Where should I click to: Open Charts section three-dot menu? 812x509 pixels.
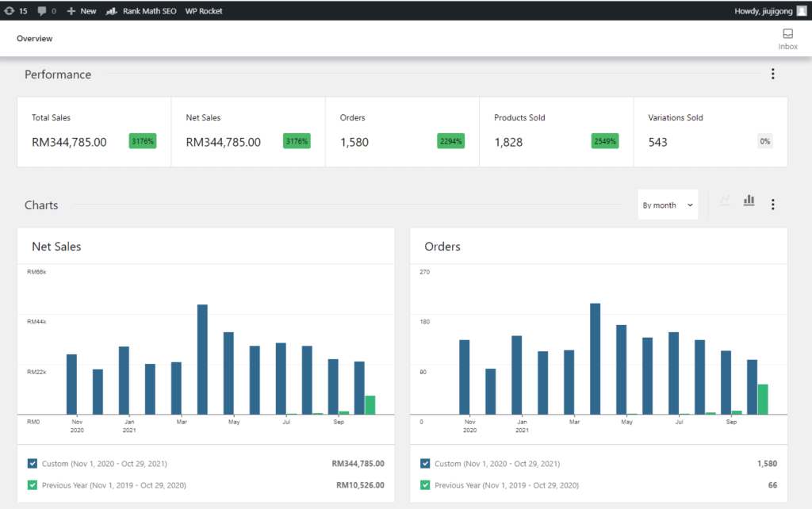pos(773,205)
